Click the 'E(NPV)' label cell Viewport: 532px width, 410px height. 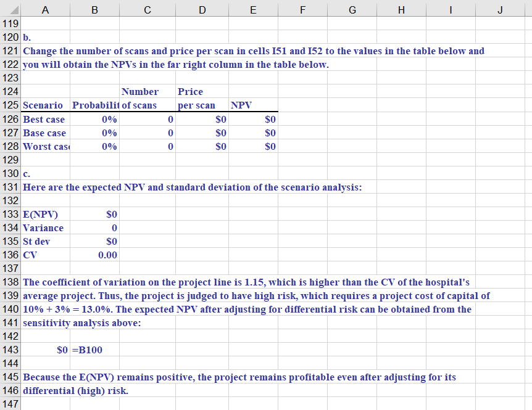click(46, 214)
